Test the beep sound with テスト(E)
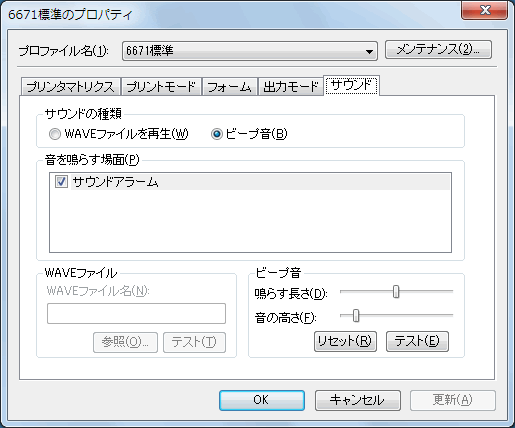 point(417,341)
